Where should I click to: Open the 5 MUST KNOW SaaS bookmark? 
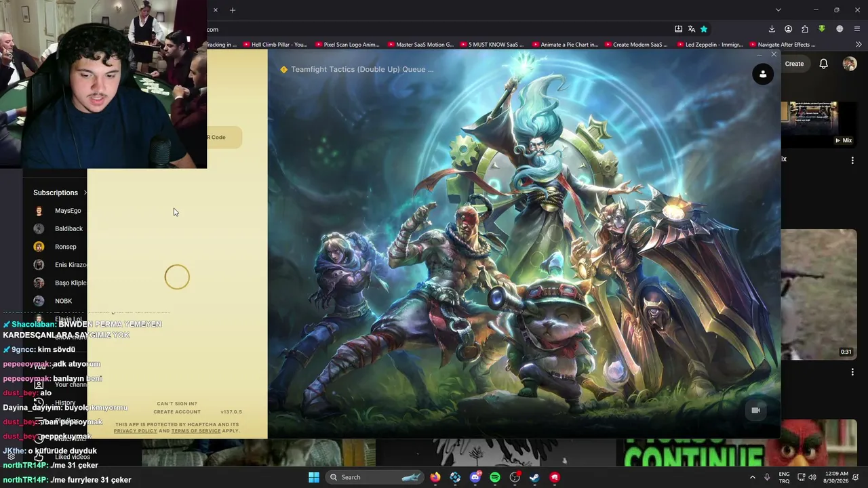coord(492,45)
